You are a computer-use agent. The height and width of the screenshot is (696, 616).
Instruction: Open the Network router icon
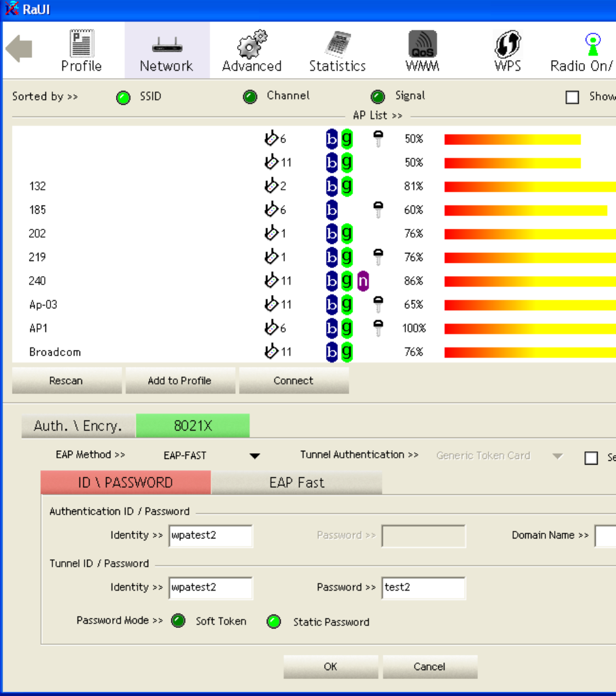(x=167, y=45)
